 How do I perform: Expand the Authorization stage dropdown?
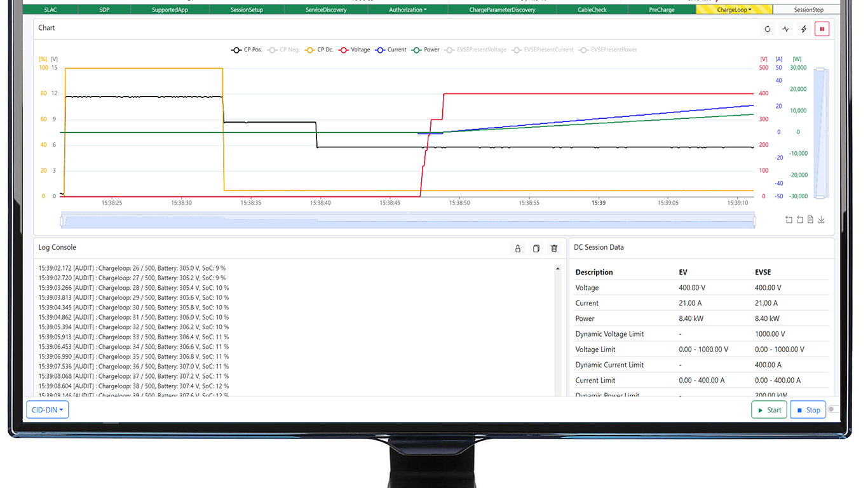pos(407,10)
